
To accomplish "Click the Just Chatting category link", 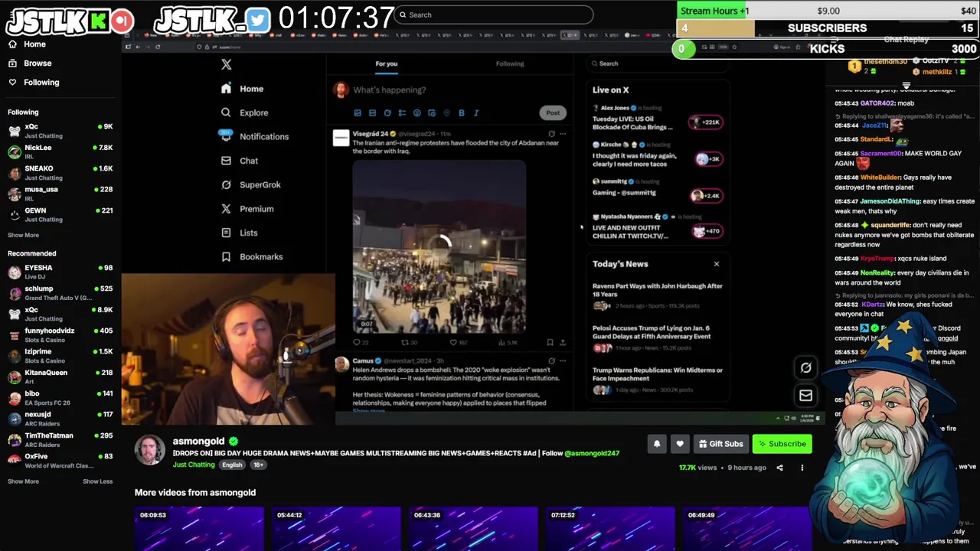I will point(194,465).
